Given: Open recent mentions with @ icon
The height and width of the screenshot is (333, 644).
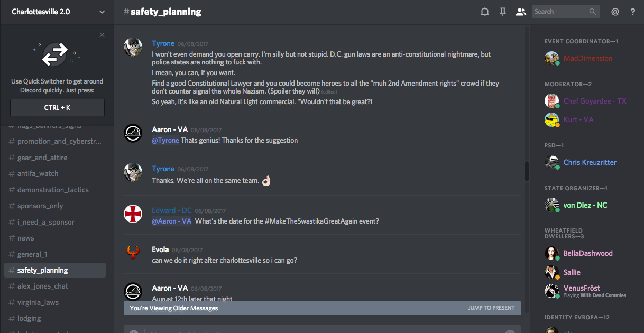Looking at the screenshot, I should tap(615, 12).
